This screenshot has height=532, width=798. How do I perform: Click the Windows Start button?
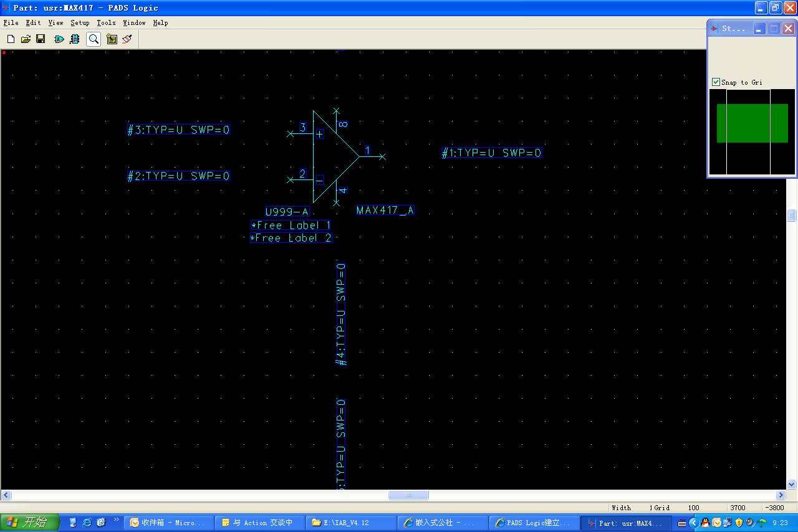(x=30, y=522)
